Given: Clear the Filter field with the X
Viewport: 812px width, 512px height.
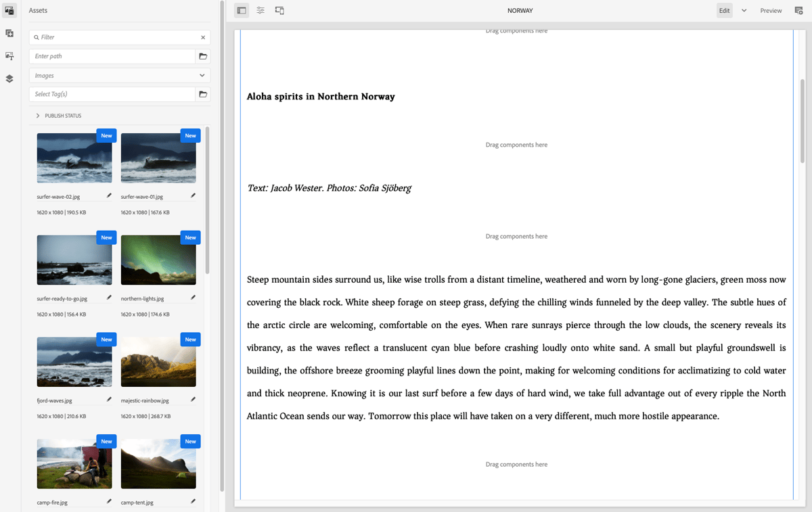Looking at the screenshot, I should 202,37.
